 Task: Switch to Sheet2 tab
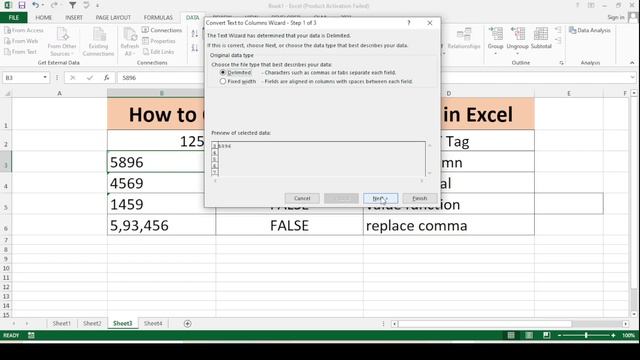pyautogui.click(x=92, y=323)
